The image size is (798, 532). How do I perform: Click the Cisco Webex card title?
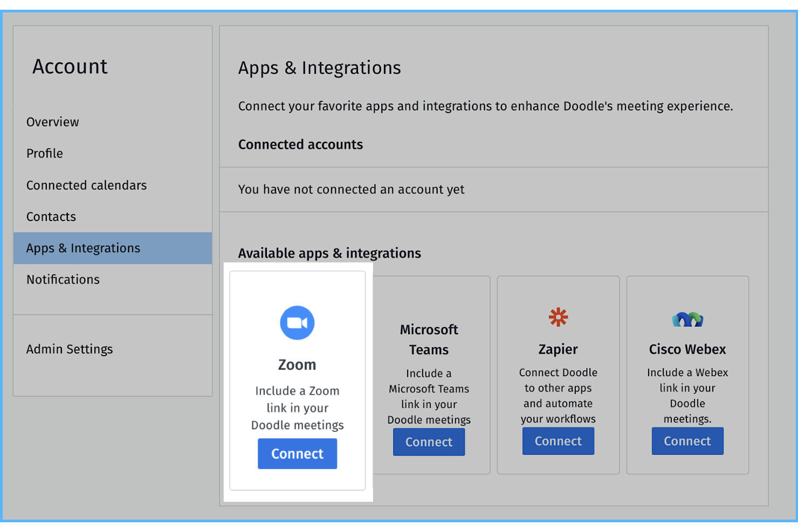[687, 349]
